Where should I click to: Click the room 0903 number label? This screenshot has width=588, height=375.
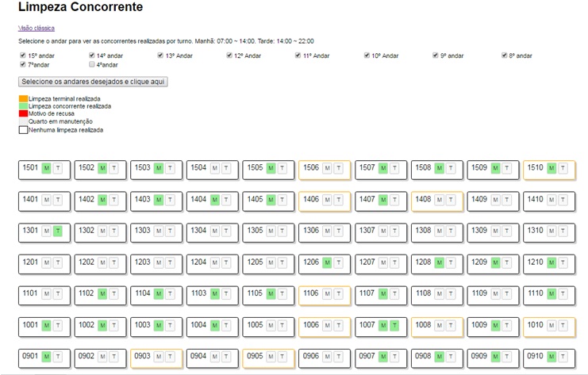pyautogui.click(x=142, y=356)
